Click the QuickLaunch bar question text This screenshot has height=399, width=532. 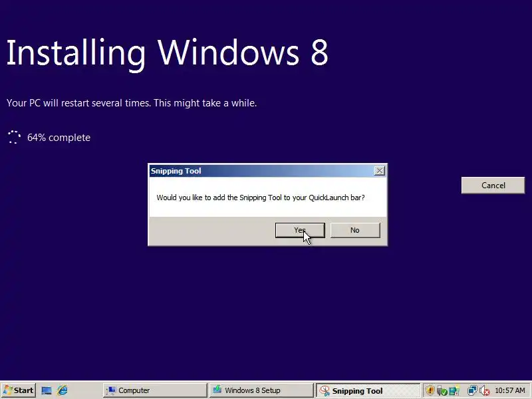pyautogui.click(x=261, y=198)
